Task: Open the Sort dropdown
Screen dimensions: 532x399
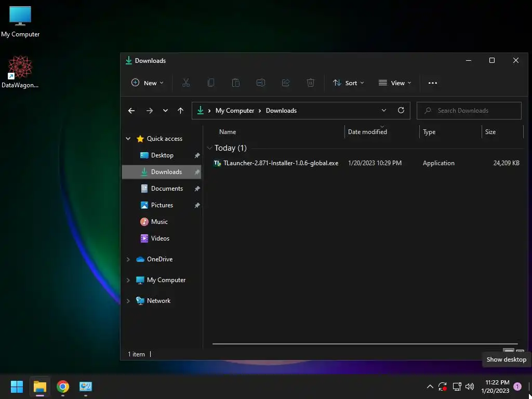Action: [349, 83]
